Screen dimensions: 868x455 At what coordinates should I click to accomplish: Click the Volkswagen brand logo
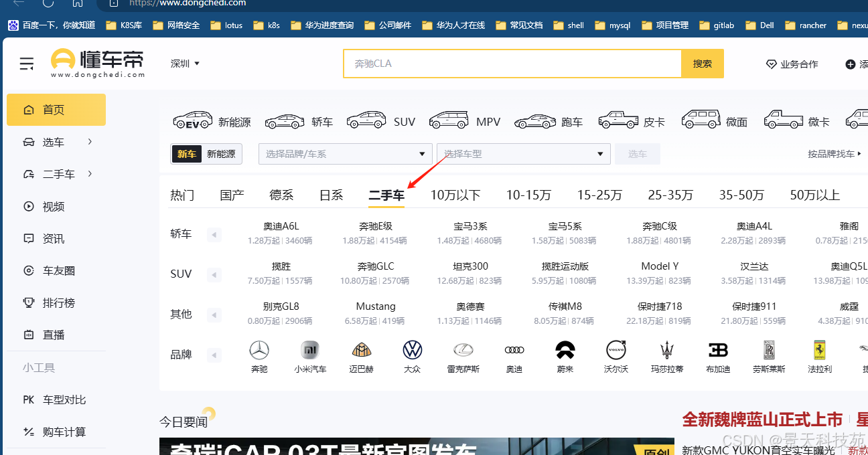coord(413,350)
